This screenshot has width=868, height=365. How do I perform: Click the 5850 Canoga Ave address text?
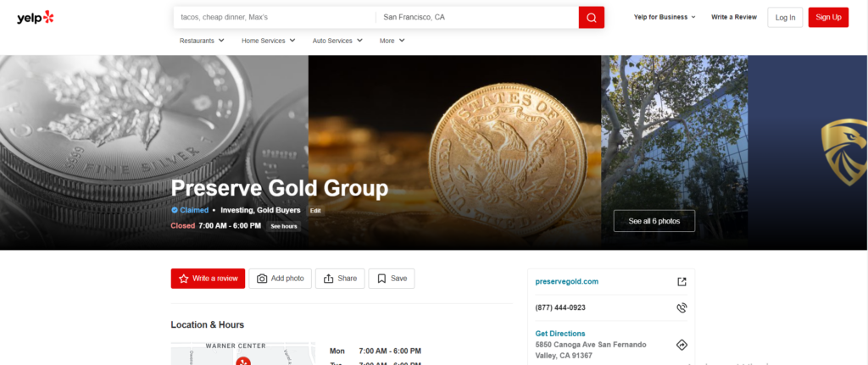(x=591, y=350)
